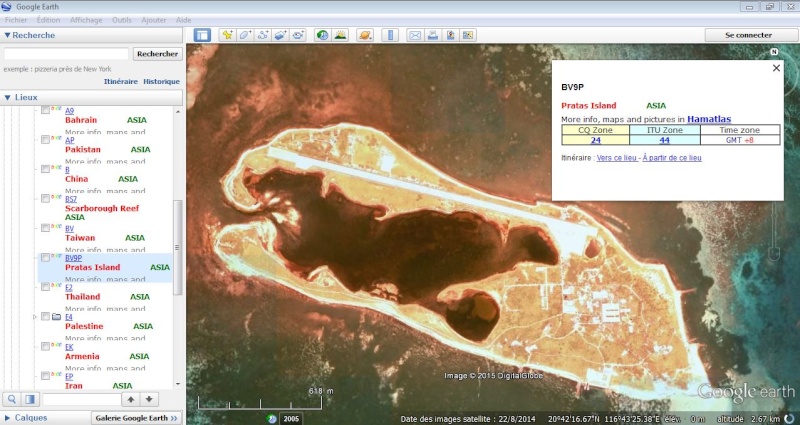
Task: Expand the Calques panel
Action: pos(7,418)
